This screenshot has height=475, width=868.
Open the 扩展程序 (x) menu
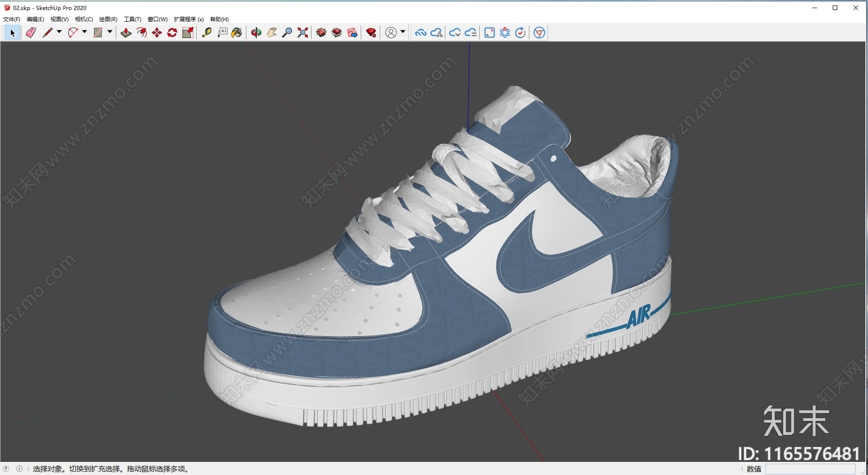(x=189, y=19)
